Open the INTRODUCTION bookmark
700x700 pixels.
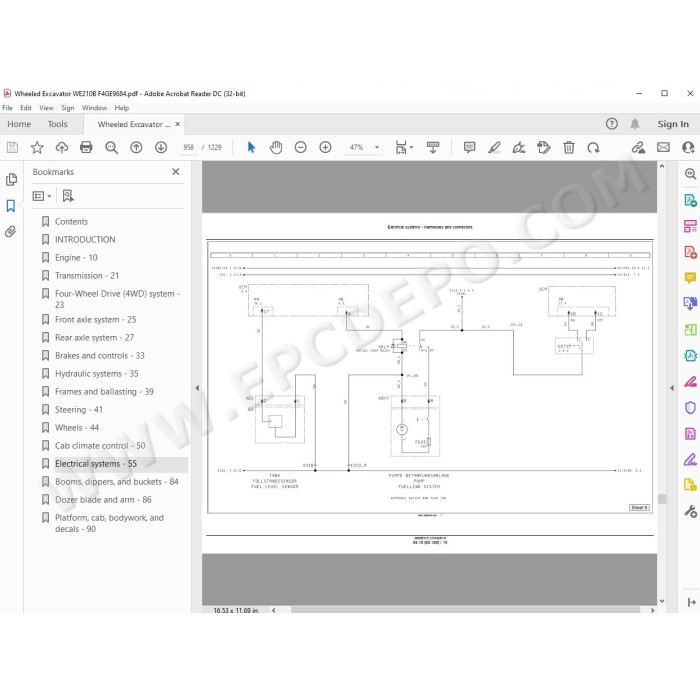point(85,239)
